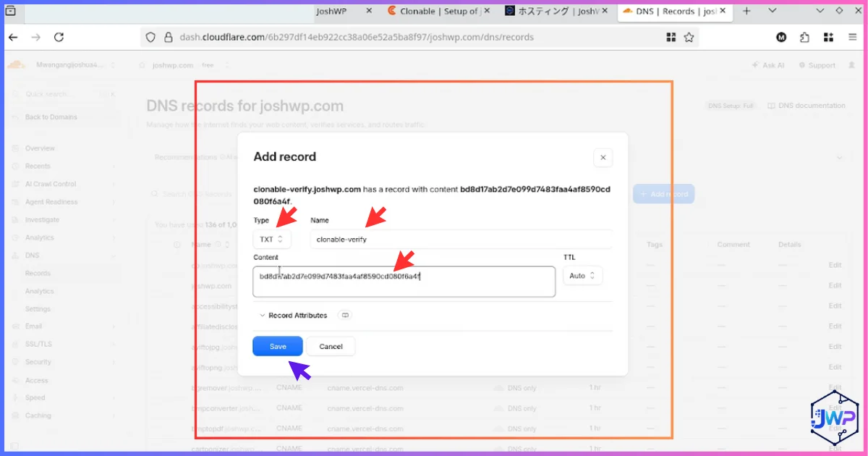Open a new browser tab
The width and height of the screenshot is (868, 456).
point(747,12)
